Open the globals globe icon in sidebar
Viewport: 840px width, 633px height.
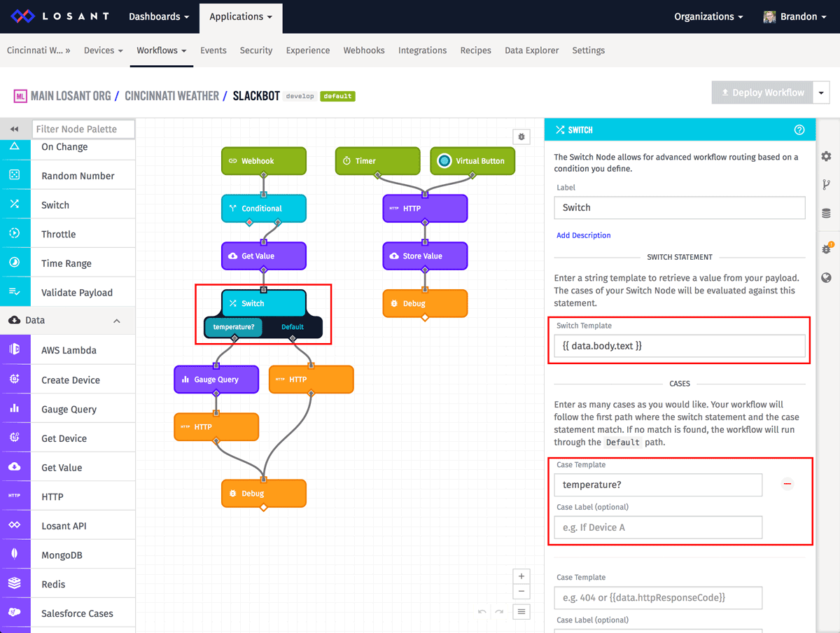[827, 277]
